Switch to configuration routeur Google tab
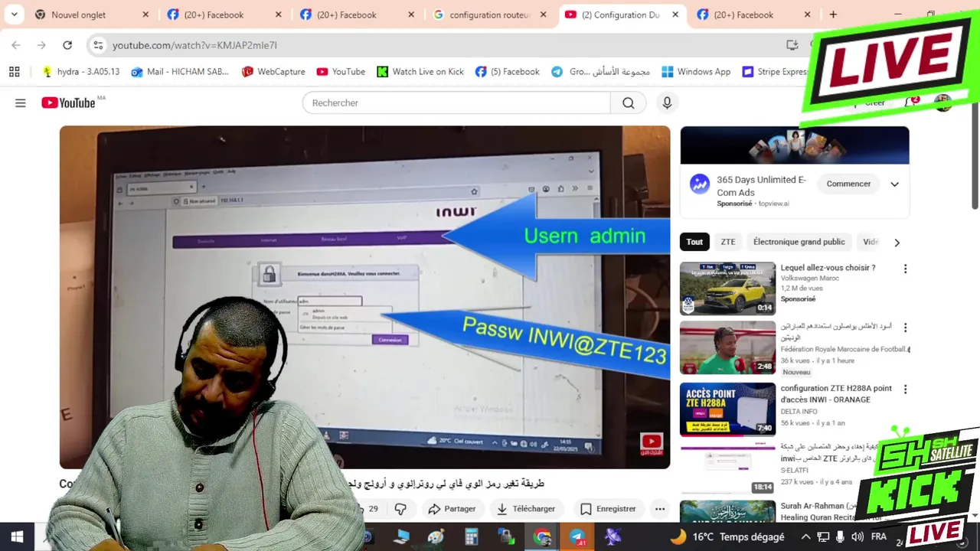The width and height of the screenshot is (980, 551). click(x=490, y=15)
